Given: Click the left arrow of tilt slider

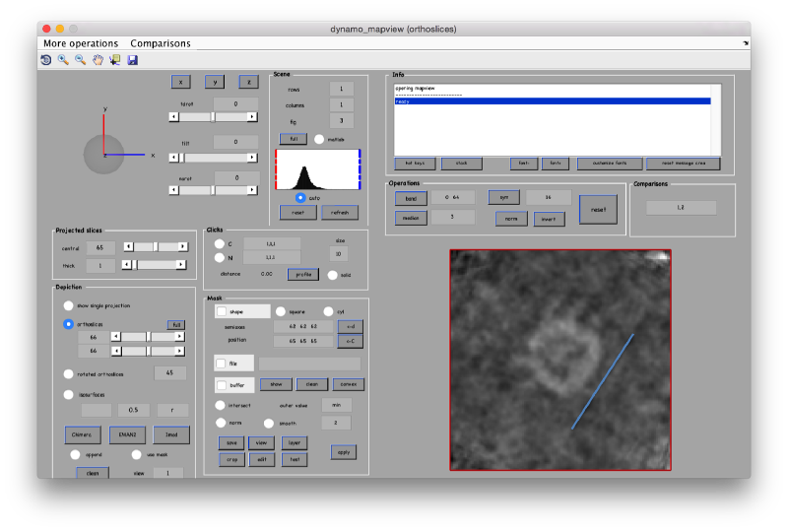Looking at the screenshot, I should coord(174,158).
